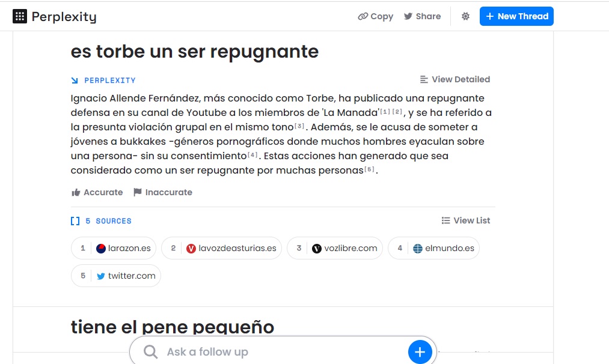Viewport: 609px width, 364px height.
Task: Click the brackets icon beside 5 SOURCES
Action: pyautogui.click(x=75, y=221)
